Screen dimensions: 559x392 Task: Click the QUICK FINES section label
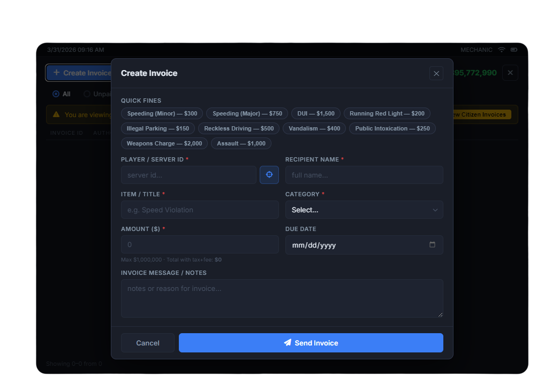(141, 101)
